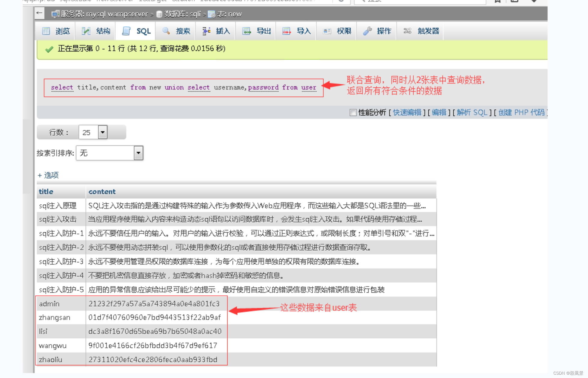588x378 pixels.
Task: Click the 'lisi' username cell
Action: 61,331
